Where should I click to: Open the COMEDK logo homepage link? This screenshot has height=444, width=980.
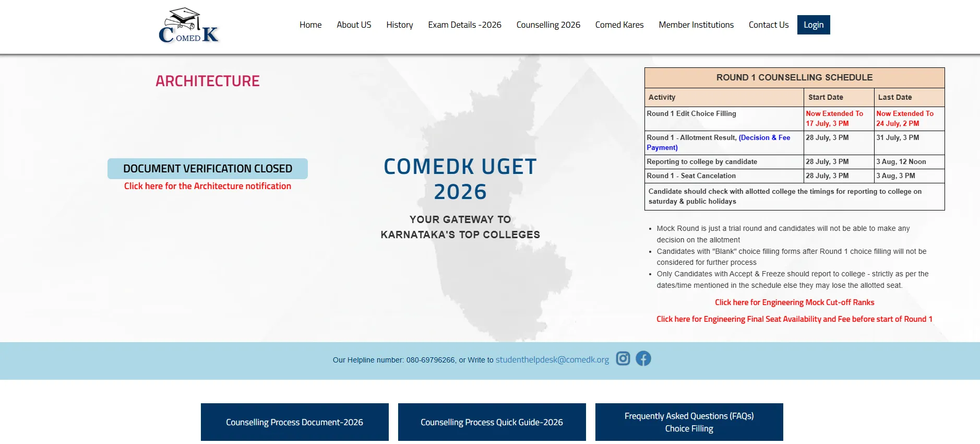pos(188,26)
